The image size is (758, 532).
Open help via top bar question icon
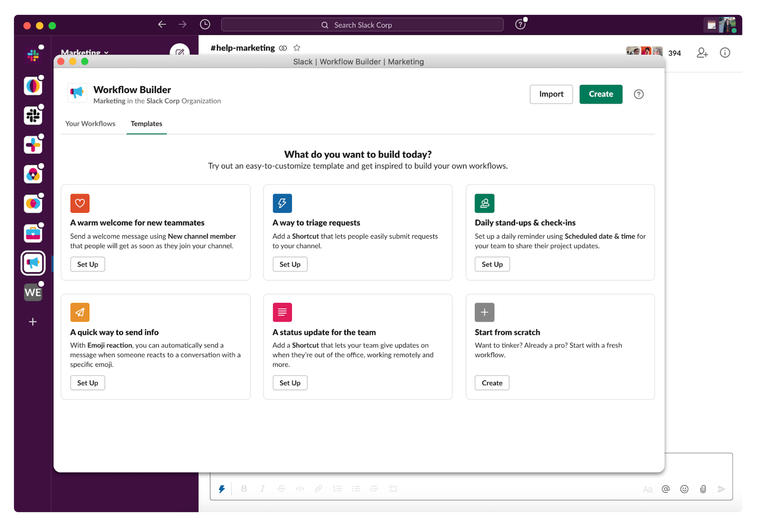pos(520,25)
